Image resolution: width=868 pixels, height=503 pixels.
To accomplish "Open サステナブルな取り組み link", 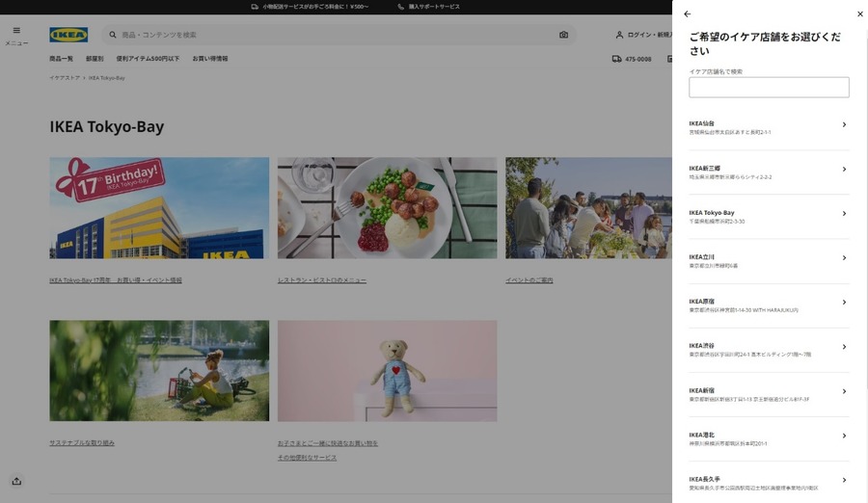I will 82,442.
